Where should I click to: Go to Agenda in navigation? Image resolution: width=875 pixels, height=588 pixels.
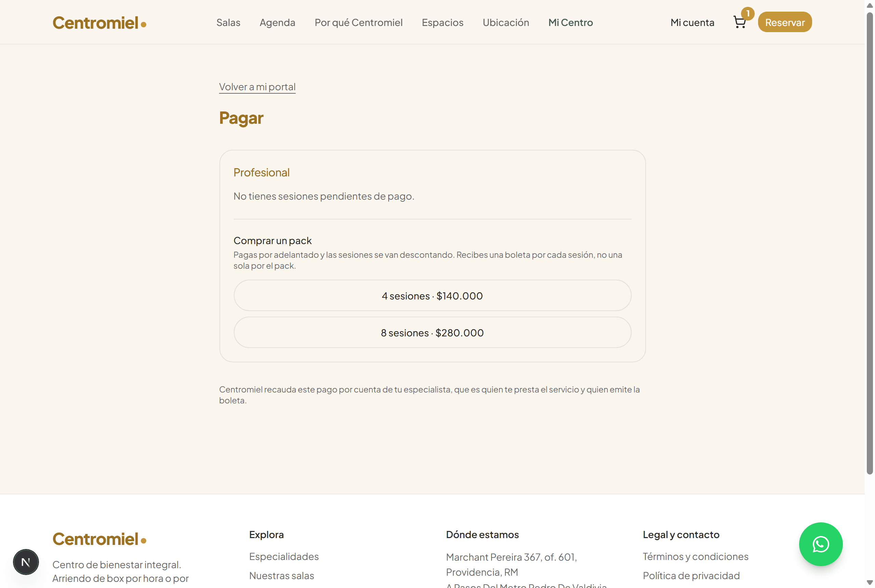pyautogui.click(x=278, y=23)
